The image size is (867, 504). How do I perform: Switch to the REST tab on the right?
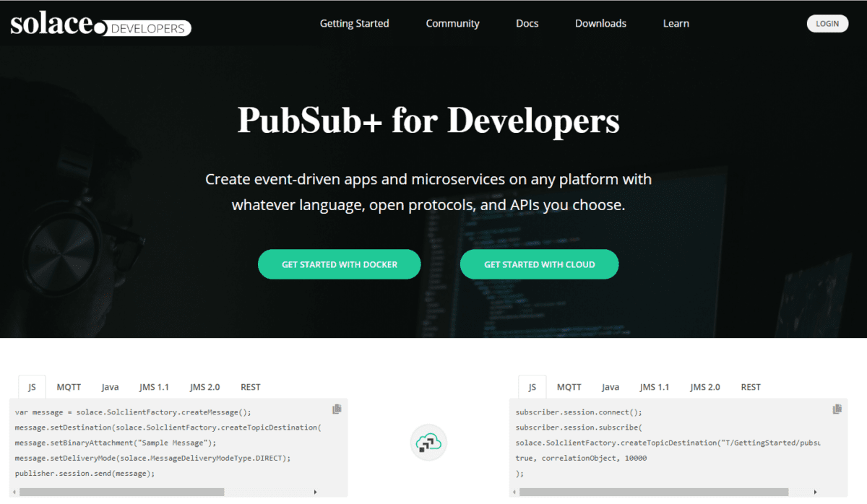click(751, 386)
